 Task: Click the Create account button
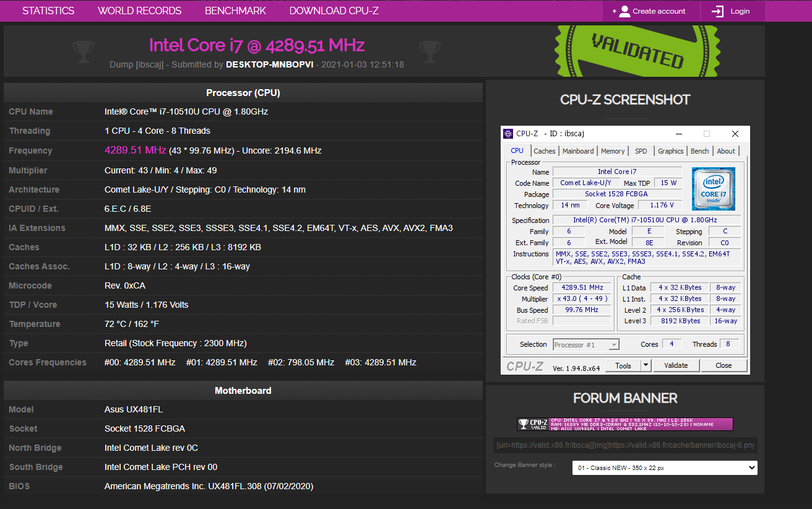pyautogui.click(x=651, y=11)
